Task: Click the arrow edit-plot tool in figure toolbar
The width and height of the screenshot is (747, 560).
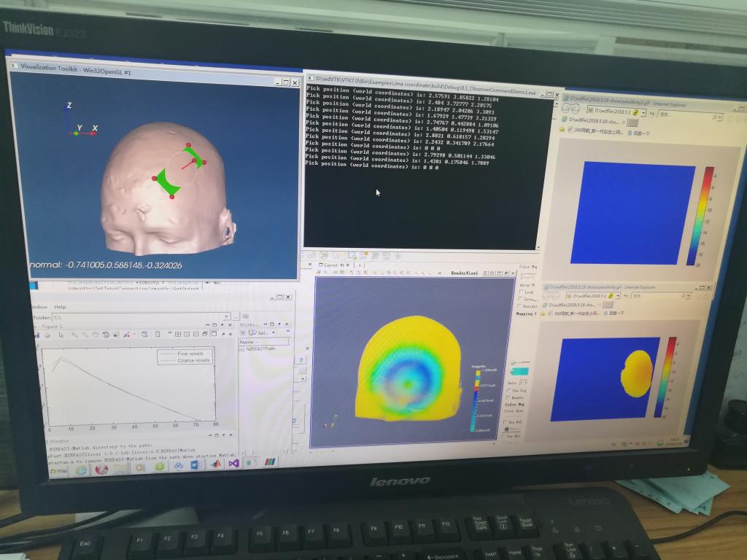Action: (61, 335)
